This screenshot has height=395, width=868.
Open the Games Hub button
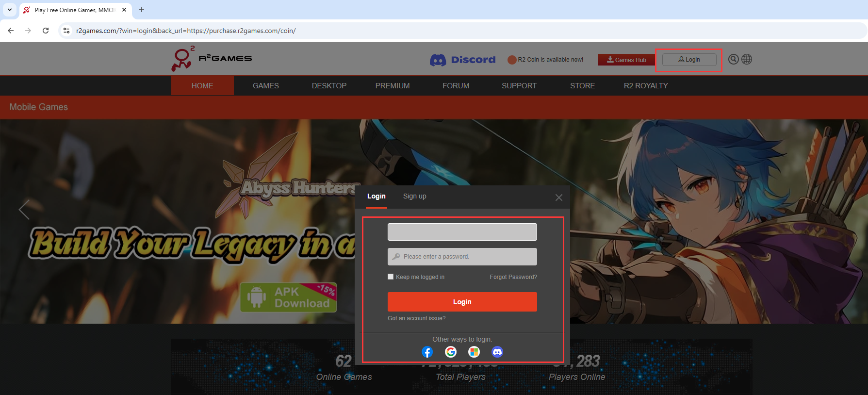[x=626, y=60]
